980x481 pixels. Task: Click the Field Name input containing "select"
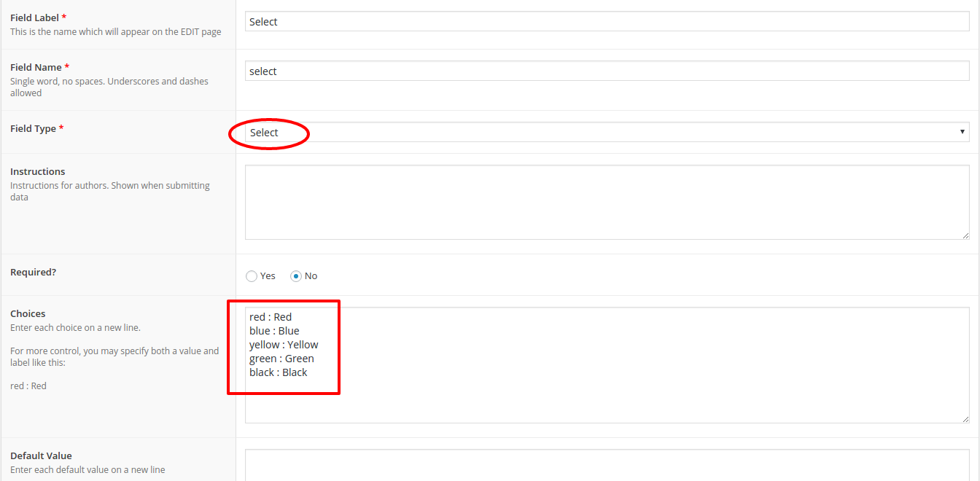[x=607, y=71]
